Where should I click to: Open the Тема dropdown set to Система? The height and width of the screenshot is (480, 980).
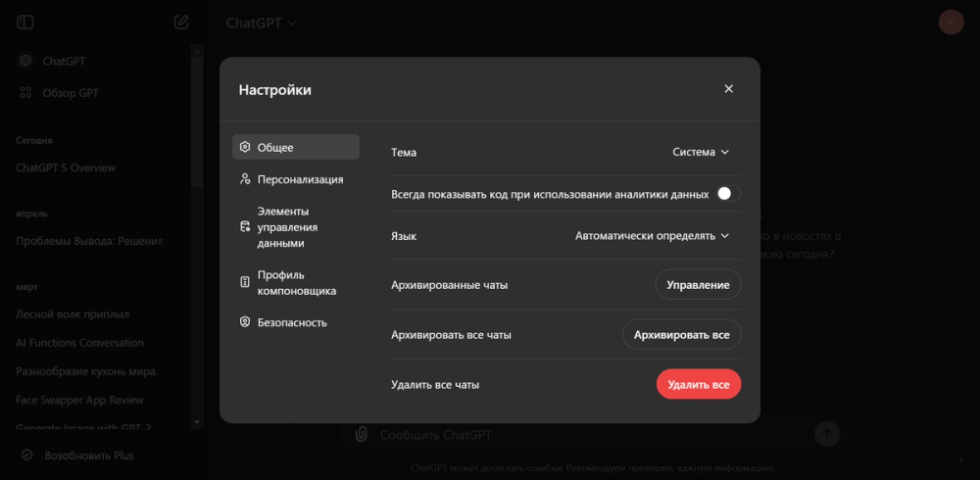[701, 152]
